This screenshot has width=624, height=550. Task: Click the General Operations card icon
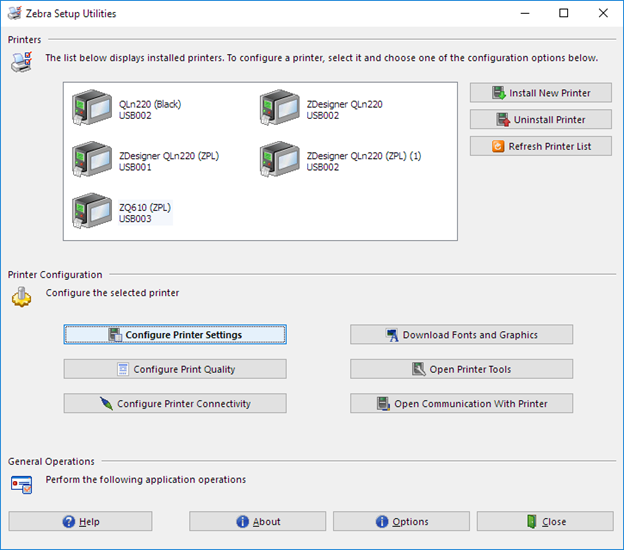[21, 484]
